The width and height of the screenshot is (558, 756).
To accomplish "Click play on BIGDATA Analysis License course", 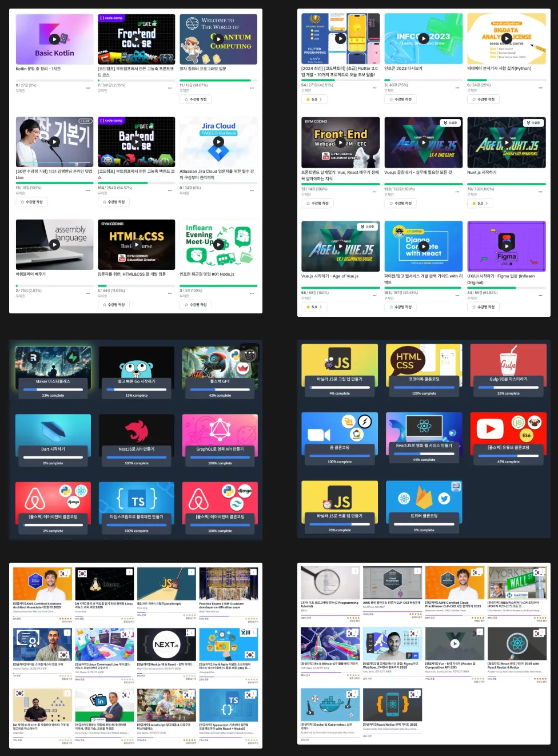I will 507,39.
